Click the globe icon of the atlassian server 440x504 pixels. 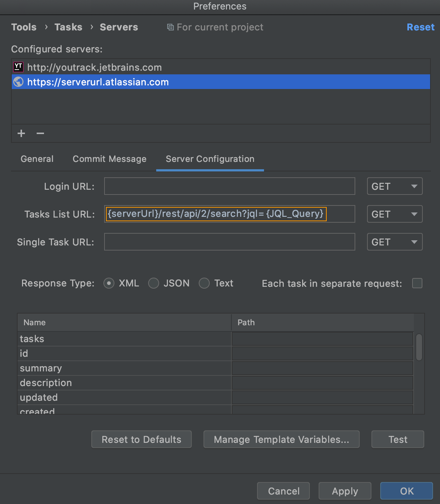pos(18,82)
